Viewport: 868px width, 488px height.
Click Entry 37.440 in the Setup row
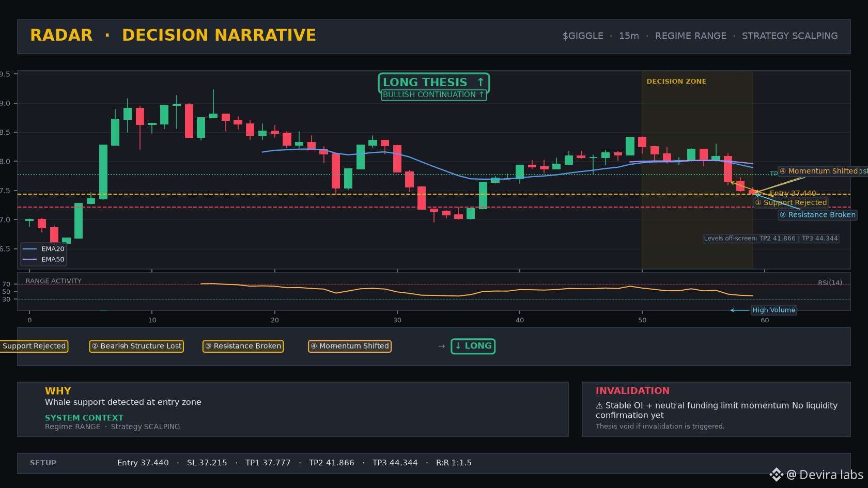point(143,463)
